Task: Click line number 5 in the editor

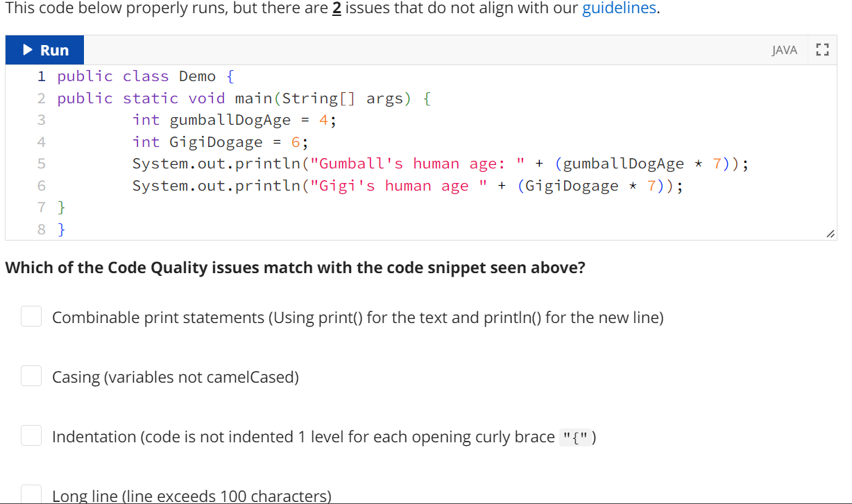Action: pos(41,164)
